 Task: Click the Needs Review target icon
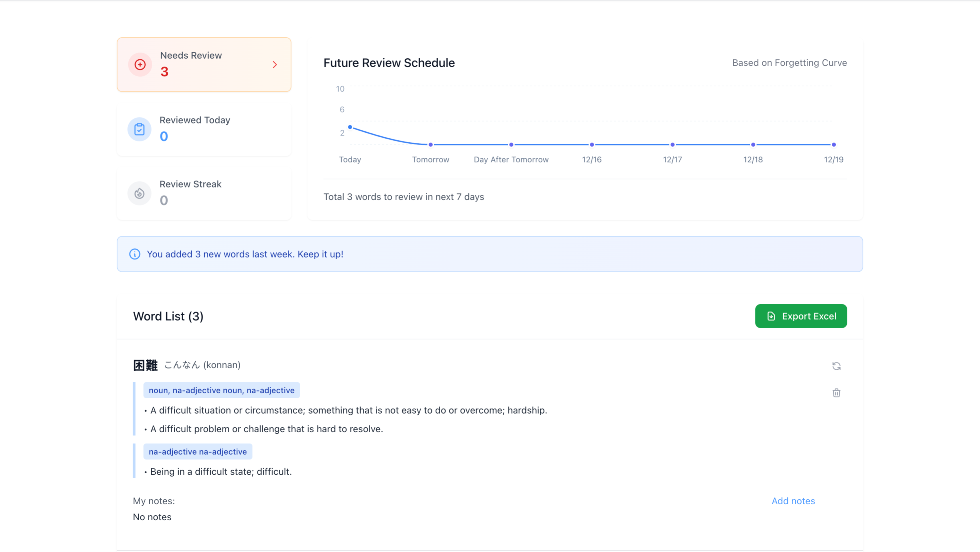point(140,65)
